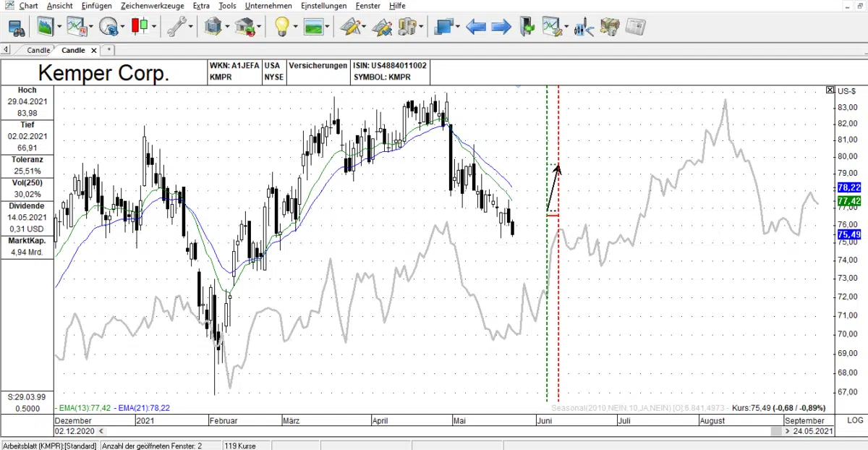Click the bank with refresh arrow icon
Viewport: 868px width, 450px height.
[245, 27]
